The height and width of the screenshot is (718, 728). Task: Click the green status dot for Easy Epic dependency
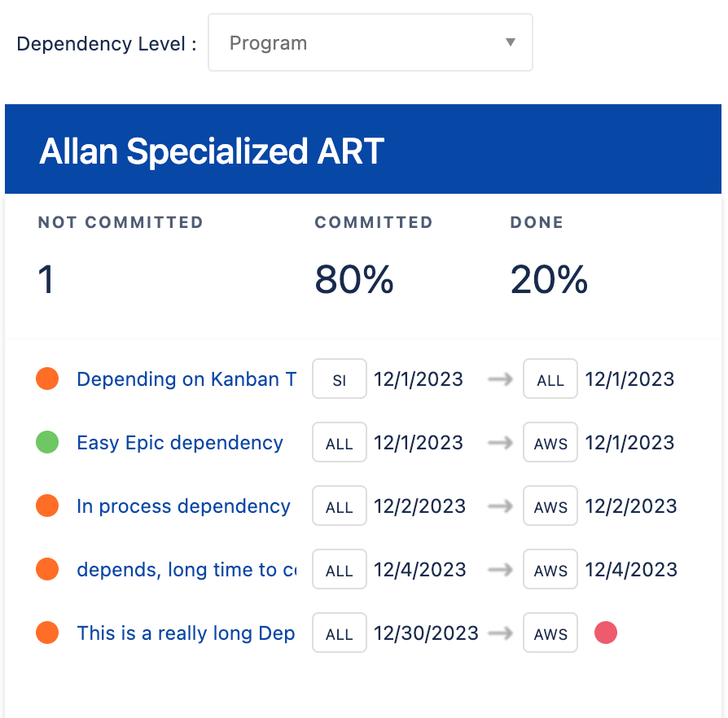(x=47, y=443)
